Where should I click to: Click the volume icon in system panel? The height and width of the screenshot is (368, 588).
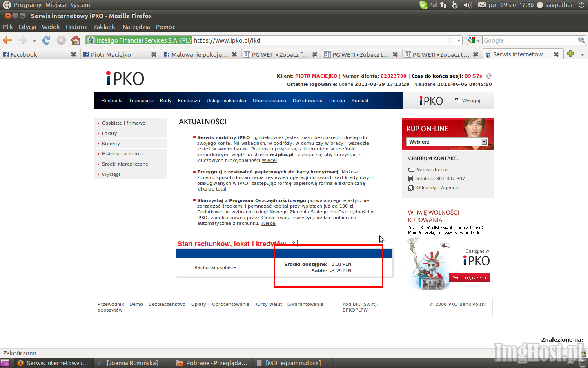468,5
